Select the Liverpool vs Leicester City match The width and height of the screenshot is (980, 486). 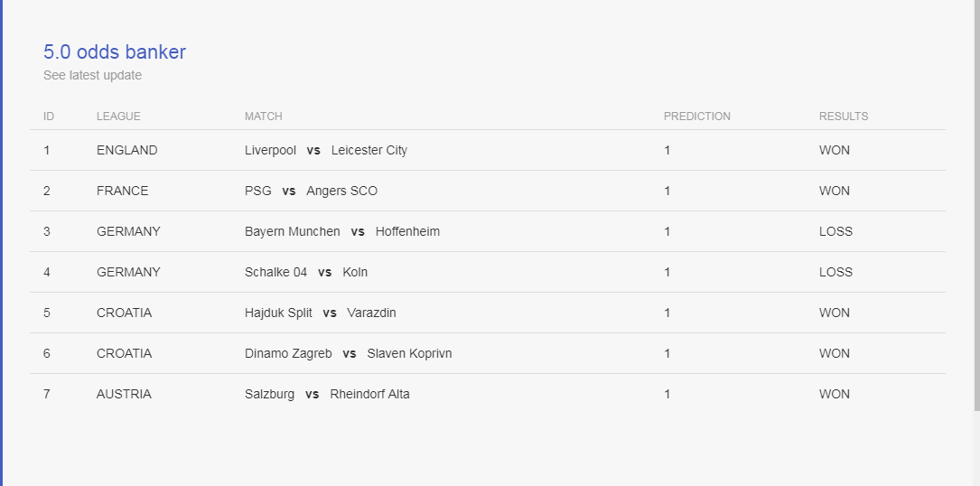(326, 150)
